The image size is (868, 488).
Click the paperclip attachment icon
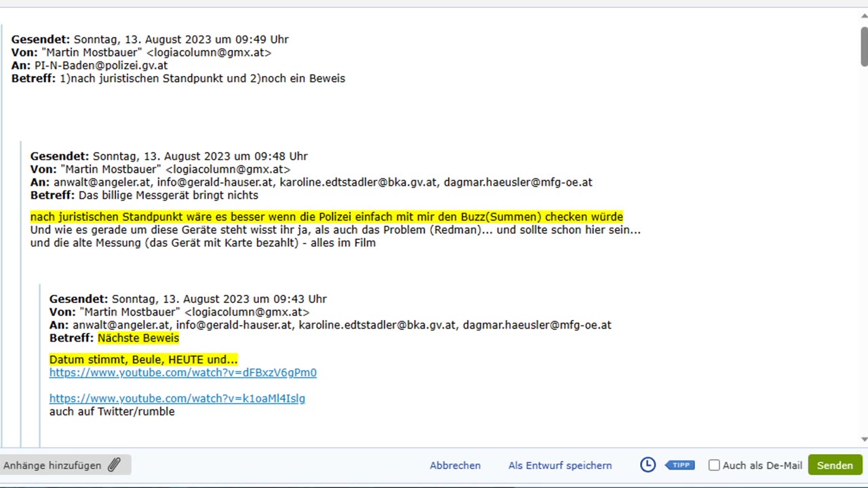pyautogui.click(x=114, y=465)
